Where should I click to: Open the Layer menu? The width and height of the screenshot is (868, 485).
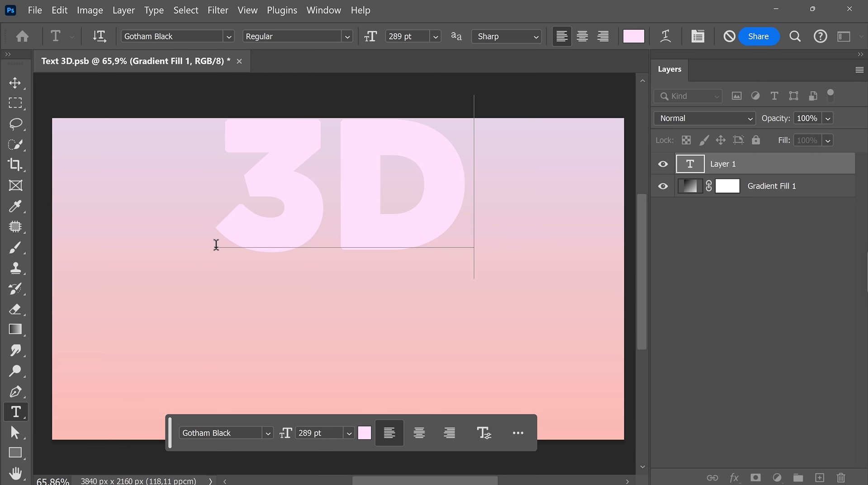click(x=123, y=10)
